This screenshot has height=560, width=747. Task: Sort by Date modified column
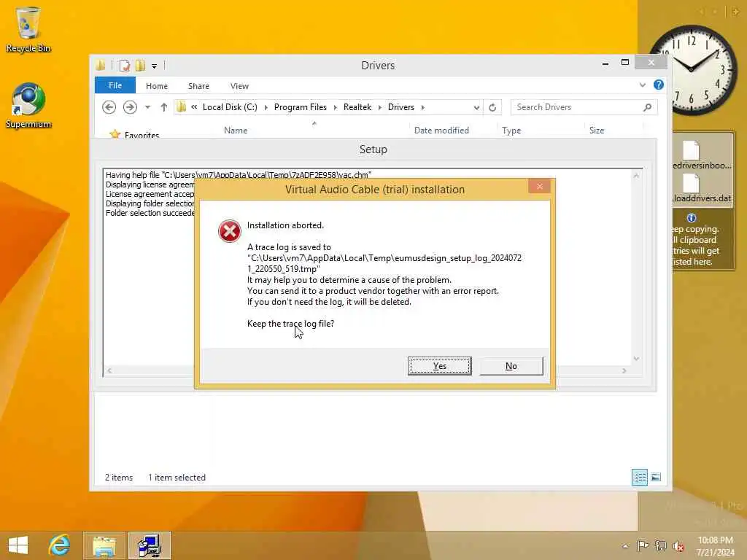(x=441, y=130)
